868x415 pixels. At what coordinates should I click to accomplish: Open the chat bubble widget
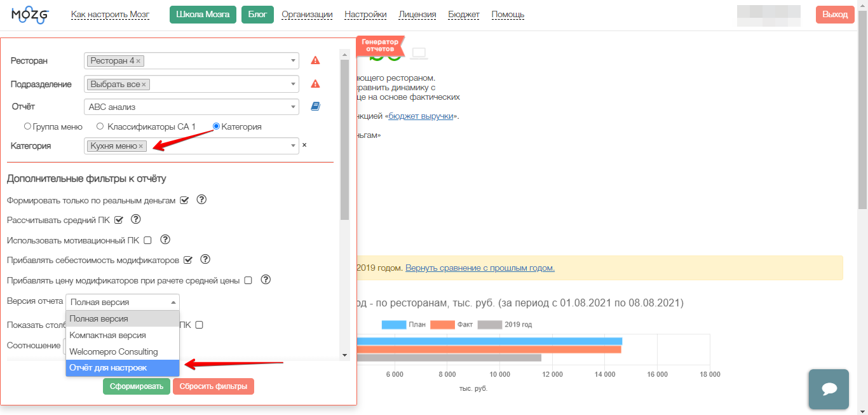pos(828,389)
